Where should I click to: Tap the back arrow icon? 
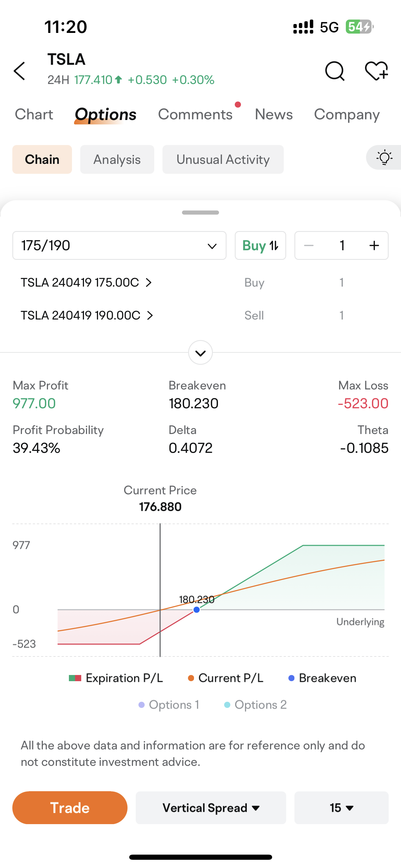tap(20, 71)
